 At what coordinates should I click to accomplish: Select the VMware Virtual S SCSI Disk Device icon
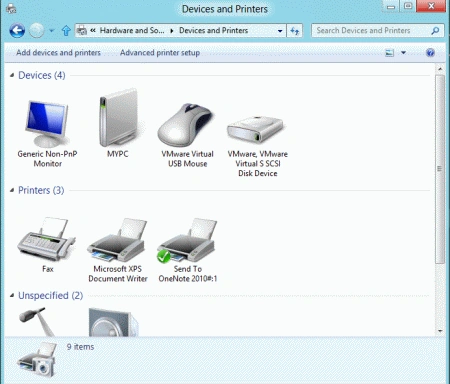click(256, 130)
